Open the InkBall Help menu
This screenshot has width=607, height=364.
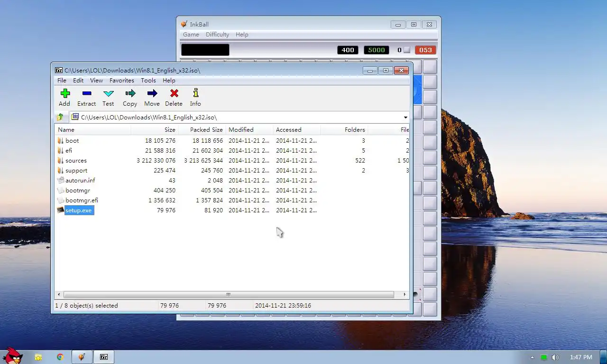(242, 35)
